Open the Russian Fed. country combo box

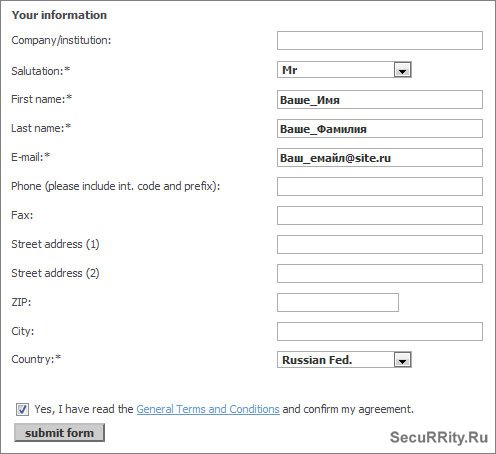(x=344, y=360)
